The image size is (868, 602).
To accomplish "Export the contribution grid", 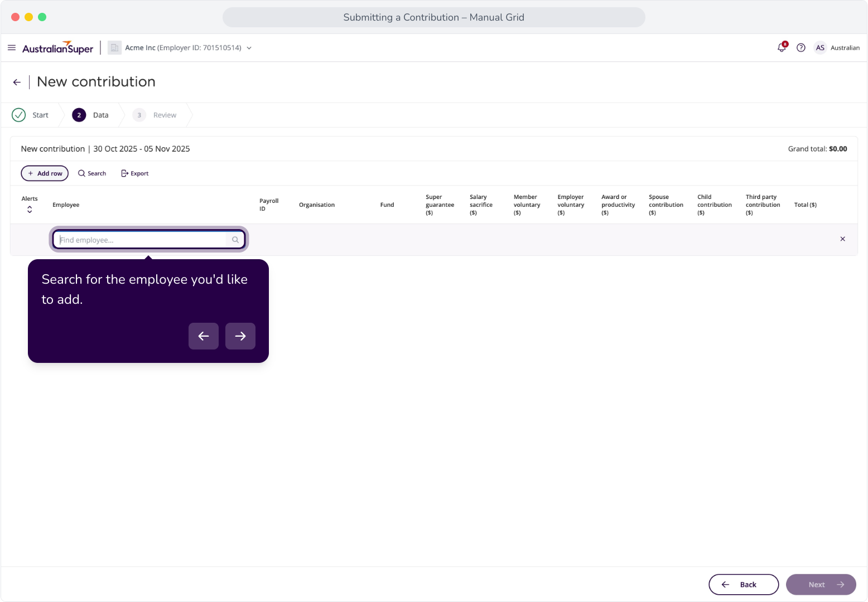I will [x=135, y=173].
